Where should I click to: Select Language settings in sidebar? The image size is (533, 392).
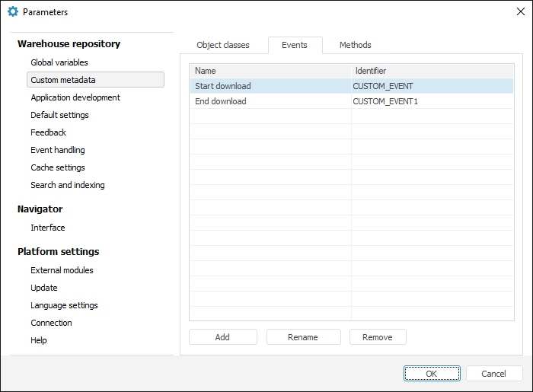point(64,305)
